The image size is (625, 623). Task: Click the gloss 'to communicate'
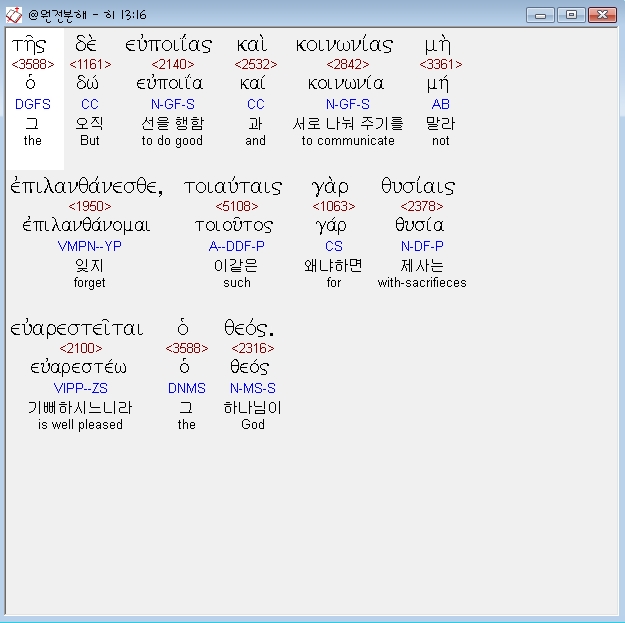click(x=348, y=140)
